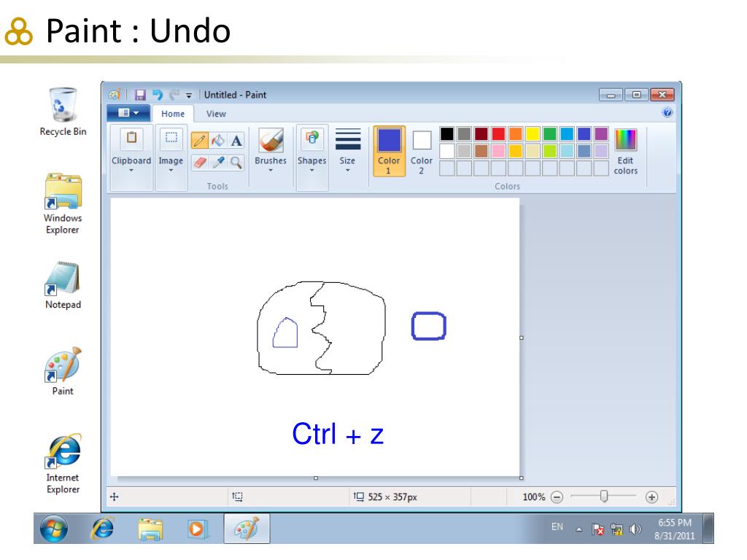The image size is (747, 560).
Task: Select the Paint desktop shortcut
Action: click(x=63, y=371)
